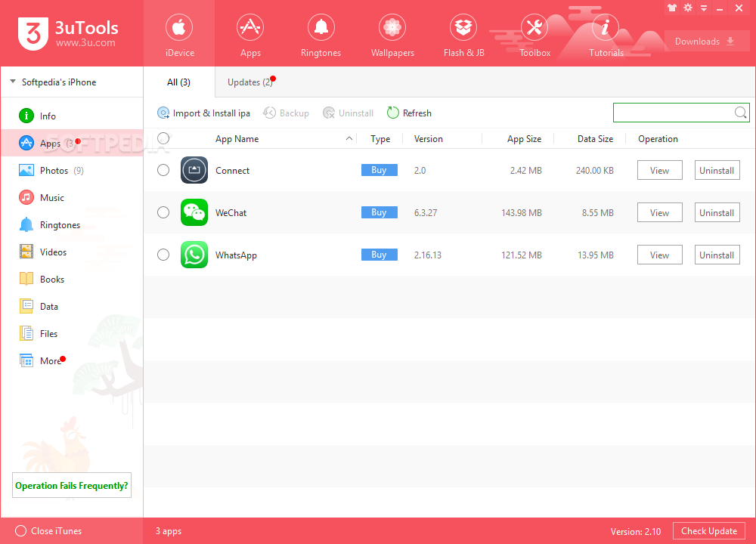
Task: Open Photos in the sidebar
Action: pyautogui.click(x=72, y=170)
